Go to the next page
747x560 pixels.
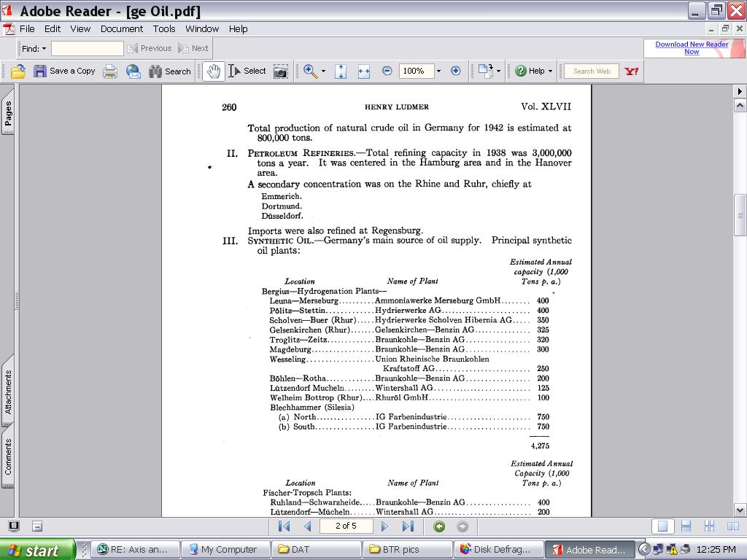pos(384,526)
